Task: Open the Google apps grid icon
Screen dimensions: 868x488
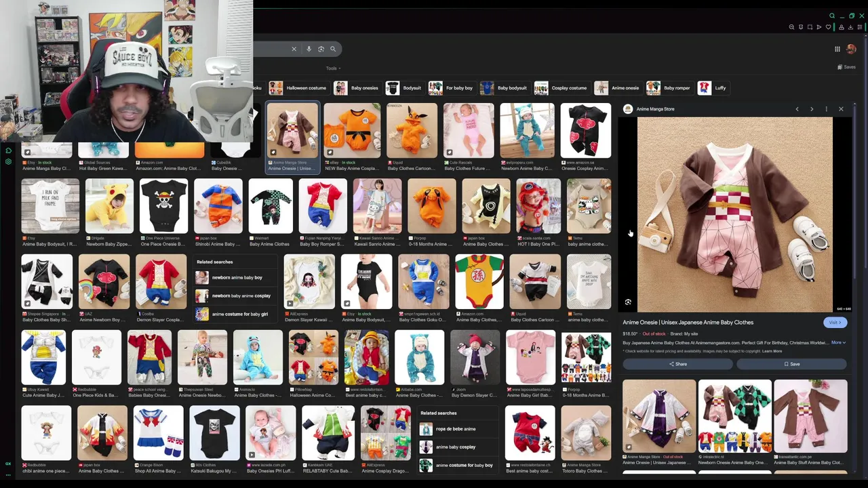Action: [x=837, y=49]
